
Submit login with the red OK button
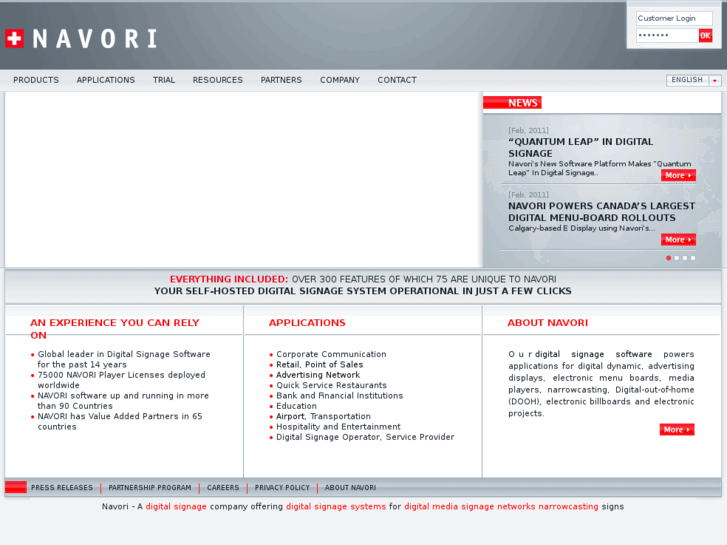(705, 35)
